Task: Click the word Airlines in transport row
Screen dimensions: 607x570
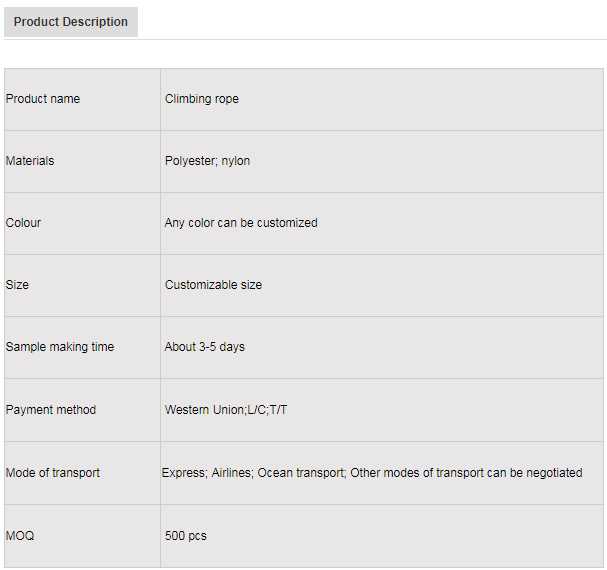Action: 232,473
